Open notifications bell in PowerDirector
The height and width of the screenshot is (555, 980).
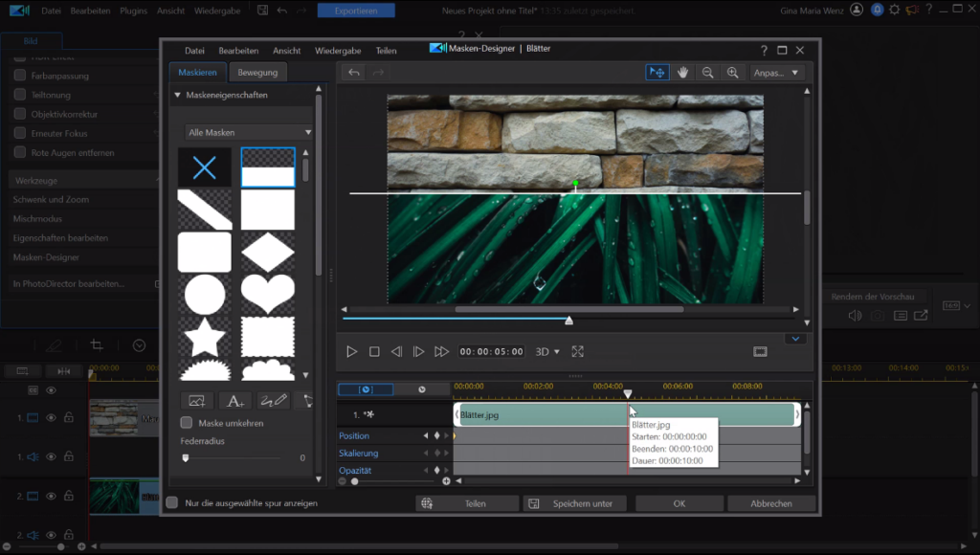[x=877, y=10]
